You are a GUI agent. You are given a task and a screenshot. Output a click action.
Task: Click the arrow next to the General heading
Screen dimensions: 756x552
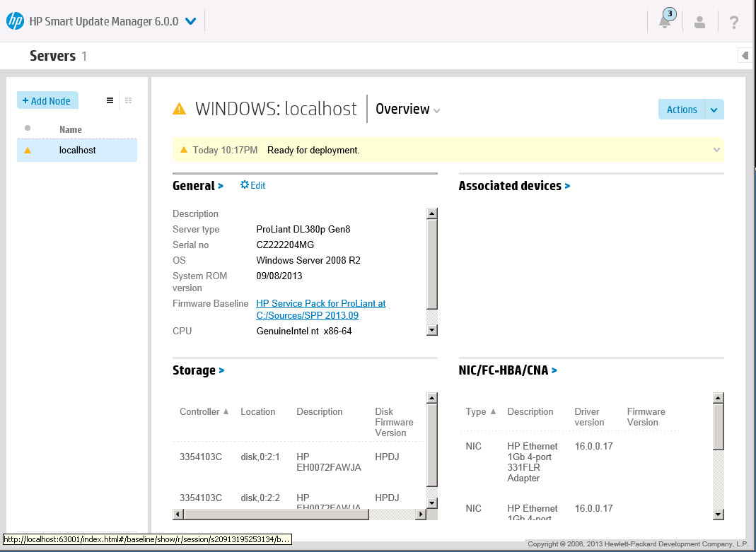tap(221, 186)
